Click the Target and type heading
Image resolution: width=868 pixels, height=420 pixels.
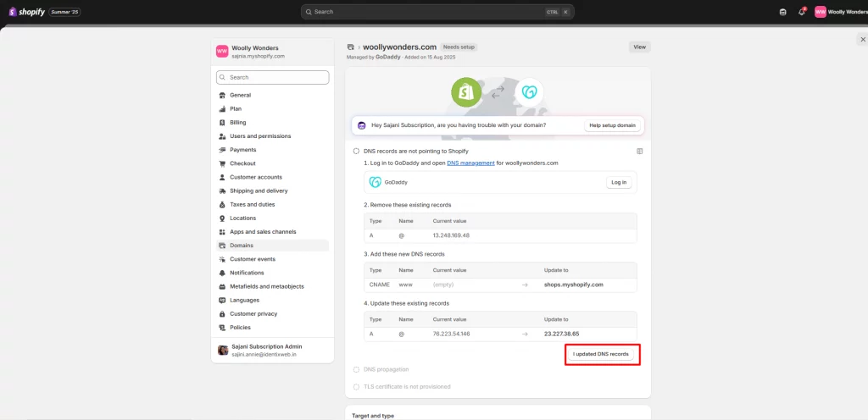point(373,416)
